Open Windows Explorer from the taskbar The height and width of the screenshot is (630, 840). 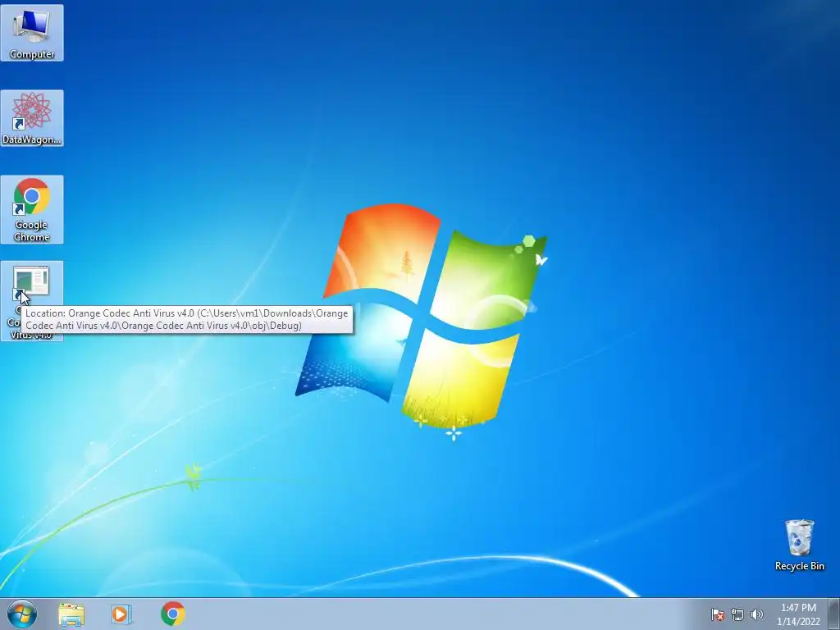pos(71,614)
